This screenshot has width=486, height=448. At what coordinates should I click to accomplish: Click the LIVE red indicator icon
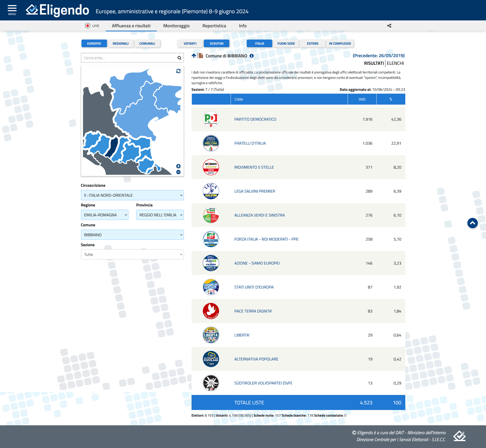tap(88, 26)
